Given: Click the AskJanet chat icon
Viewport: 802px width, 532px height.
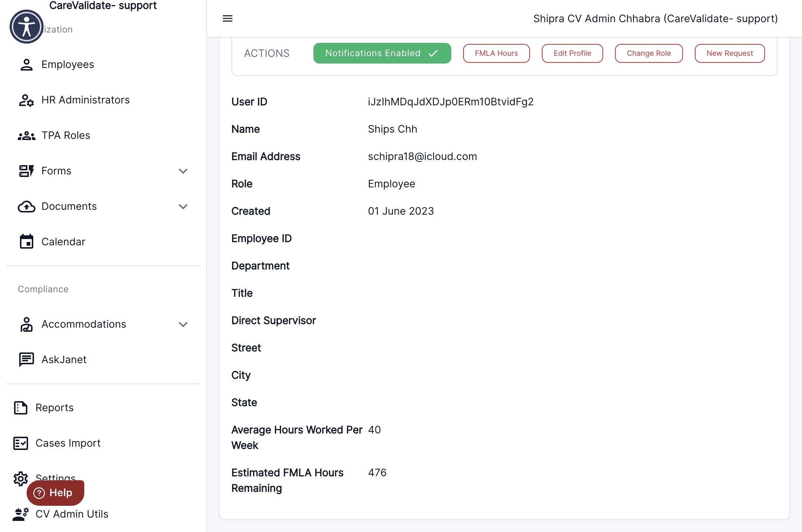Looking at the screenshot, I should pyautogui.click(x=26, y=359).
